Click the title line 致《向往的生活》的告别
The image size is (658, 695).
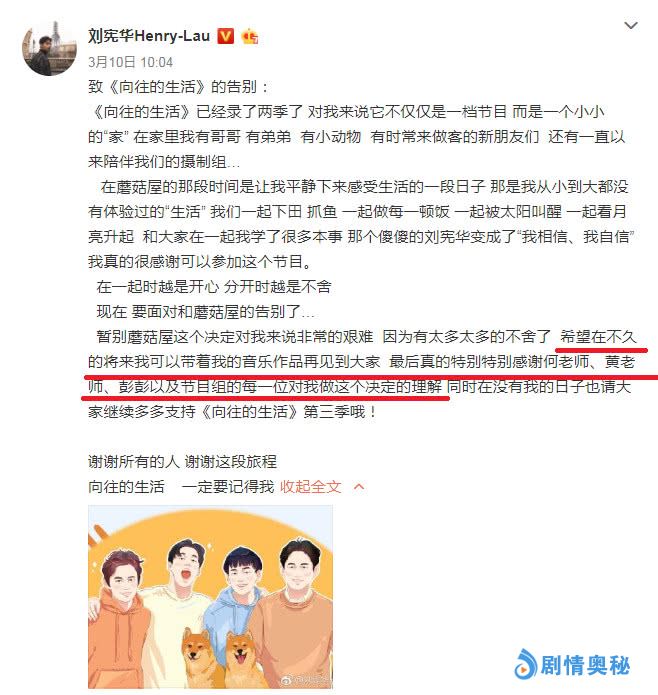tap(179, 86)
